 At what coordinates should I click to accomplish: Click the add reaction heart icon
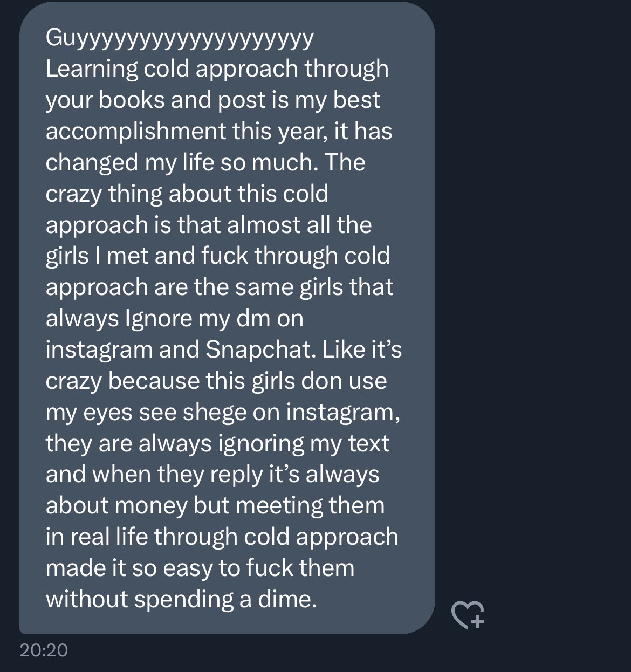point(467,615)
